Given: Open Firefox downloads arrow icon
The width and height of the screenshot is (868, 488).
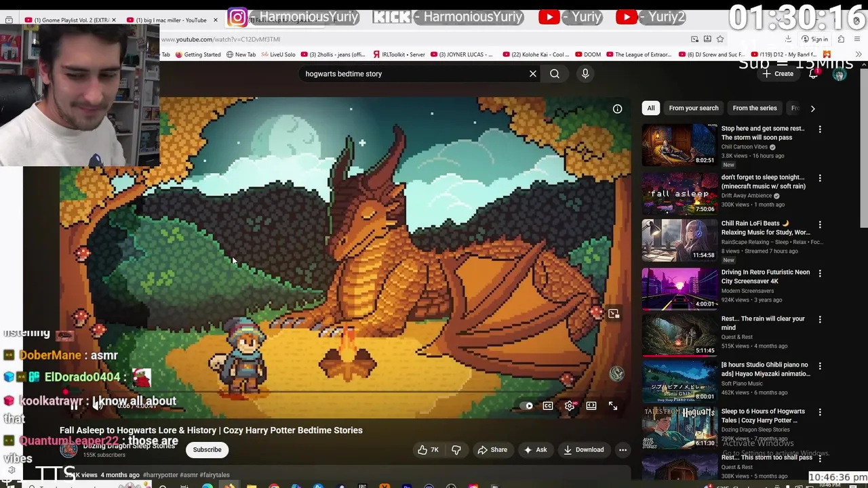Looking at the screenshot, I should (788, 39).
